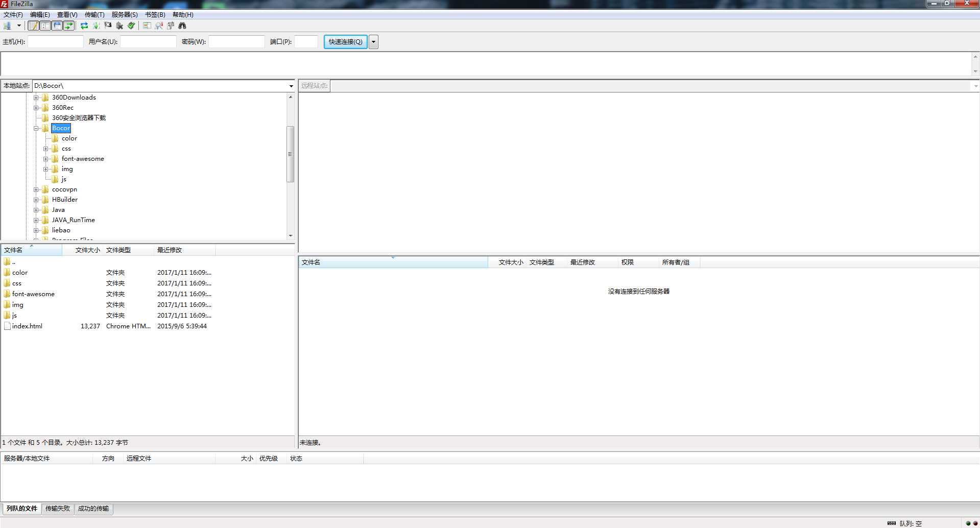Expand the img subfolder node
Image resolution: width=980 pixels, height=528 pixels.
pyautogui.click(x=46, y=169)
